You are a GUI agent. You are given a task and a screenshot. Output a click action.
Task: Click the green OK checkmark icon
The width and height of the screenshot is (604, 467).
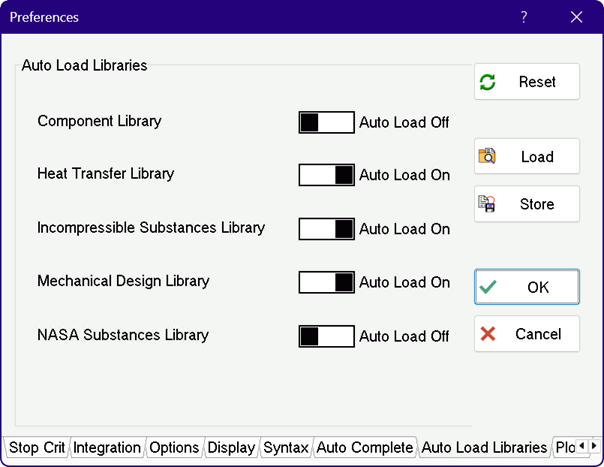tap(488, 287)
